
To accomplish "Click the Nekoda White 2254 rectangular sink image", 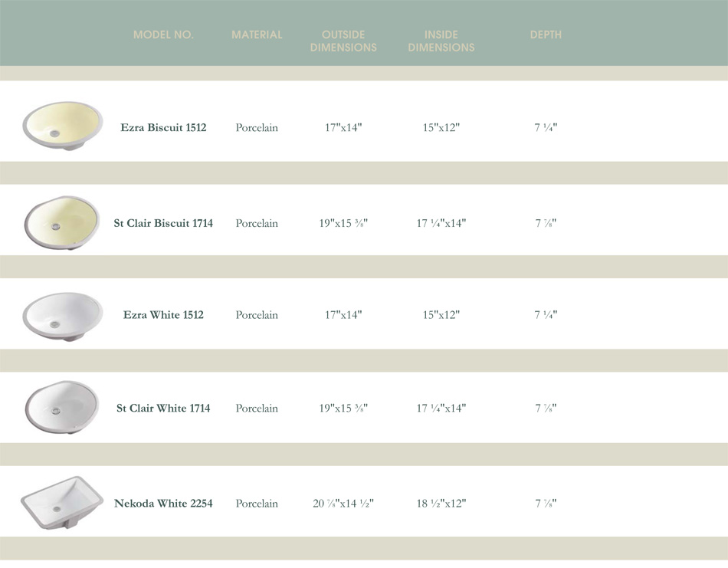I will pyautogui.click(x=62, y=503).
